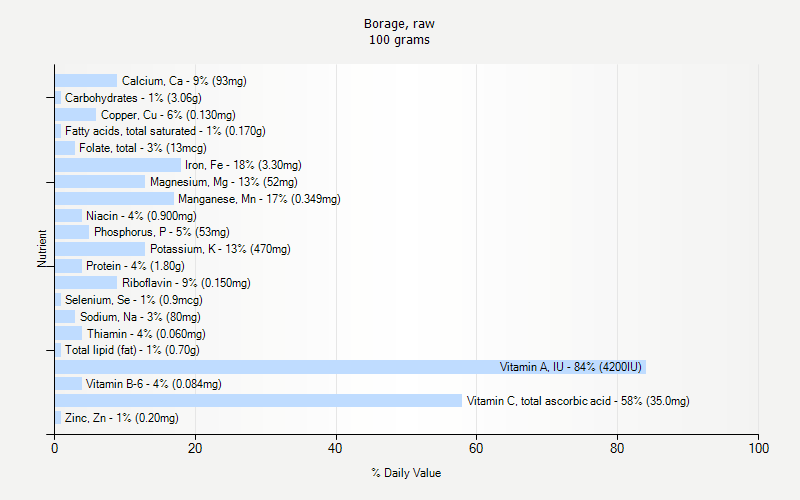
Task: Select the Calcium, Ca 9% bar label
Action: (x=184, y=81)
